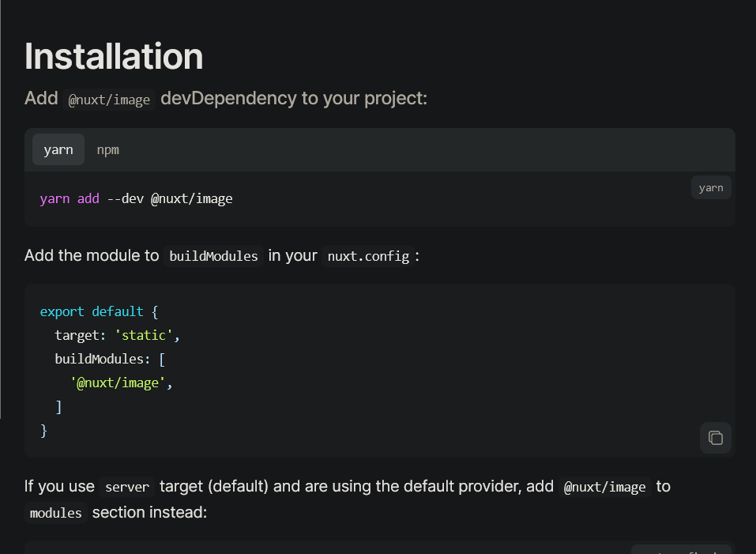Image resolution: width=756 pixels, height=554 pixels.
Task: Click the modules inline code
Action: click(56, 513)
